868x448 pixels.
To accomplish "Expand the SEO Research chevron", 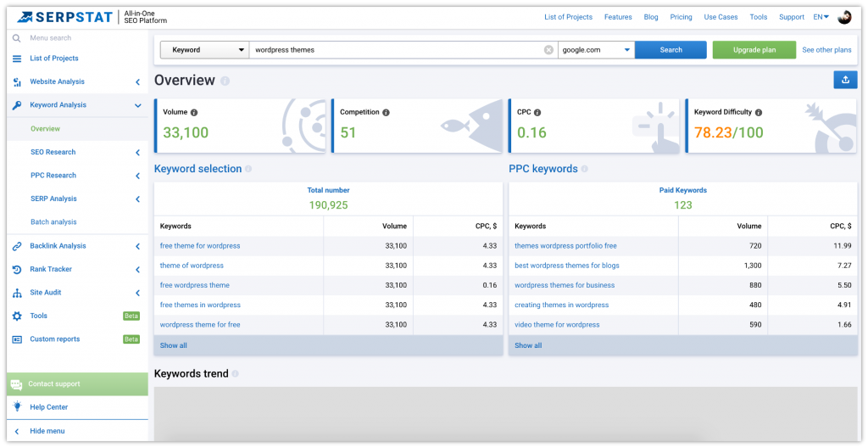I will click(x=138, y=153).
